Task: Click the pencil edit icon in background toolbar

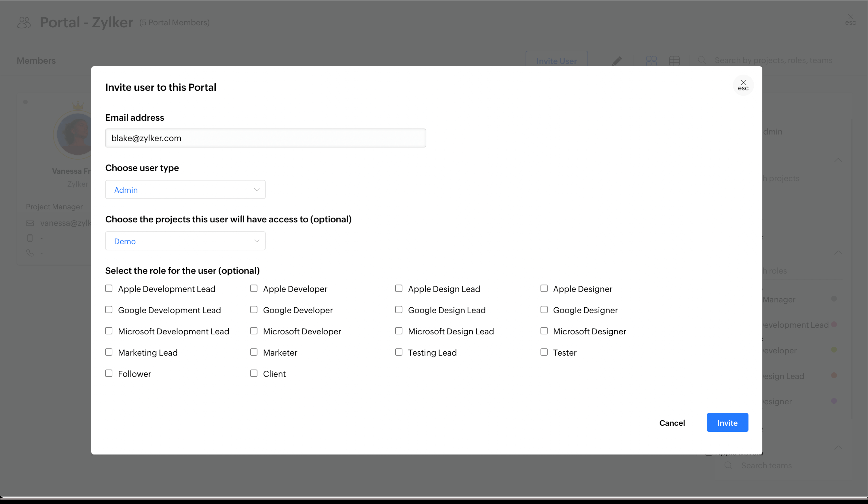Action: click(x=617, y=61)
